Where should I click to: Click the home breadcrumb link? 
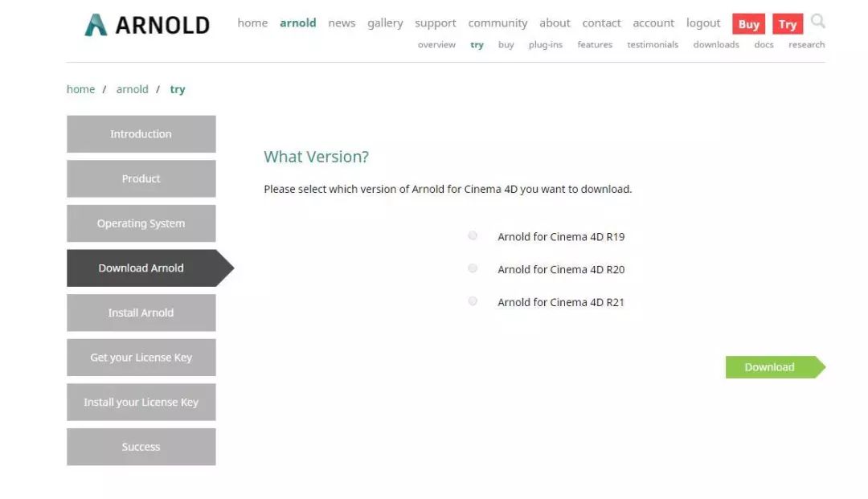coord(81,89)
